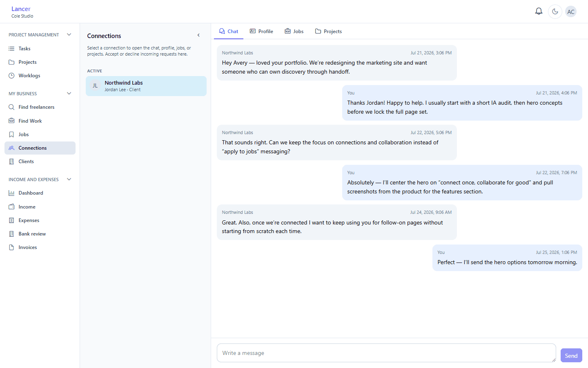Click the "Hey Avery" message bubble
Image resolution: width=588 pixels, height=368 pixels.
tap(337, 63)
